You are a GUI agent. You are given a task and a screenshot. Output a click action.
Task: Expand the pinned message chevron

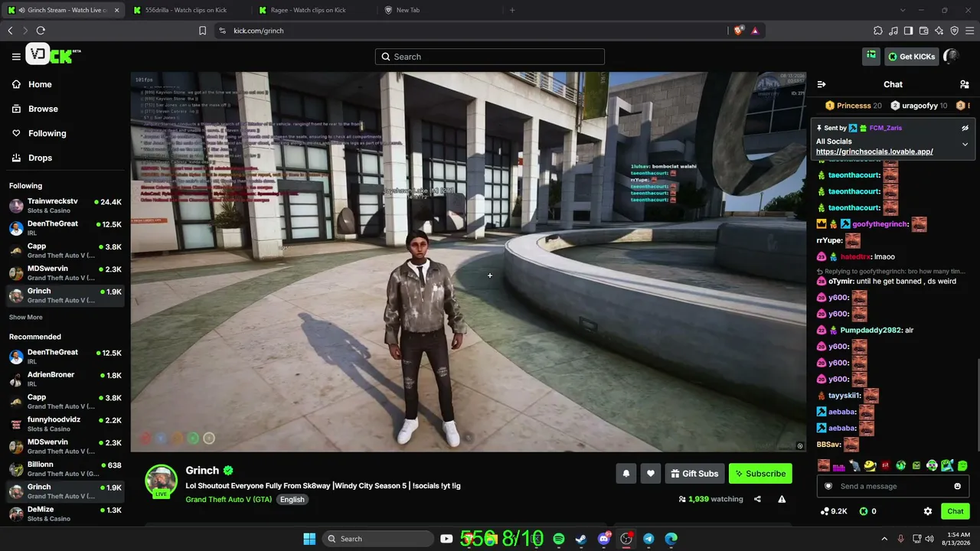click(965, 144)
